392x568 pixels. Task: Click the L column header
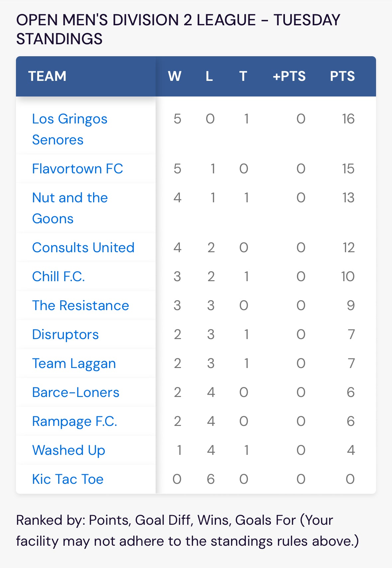[209, 76]
